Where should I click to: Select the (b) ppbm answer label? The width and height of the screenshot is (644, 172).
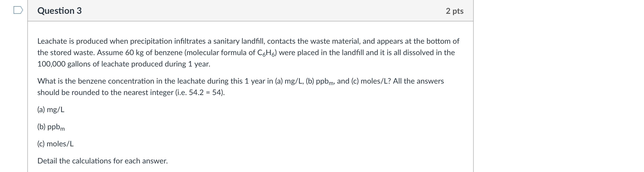tap(51, 127)
